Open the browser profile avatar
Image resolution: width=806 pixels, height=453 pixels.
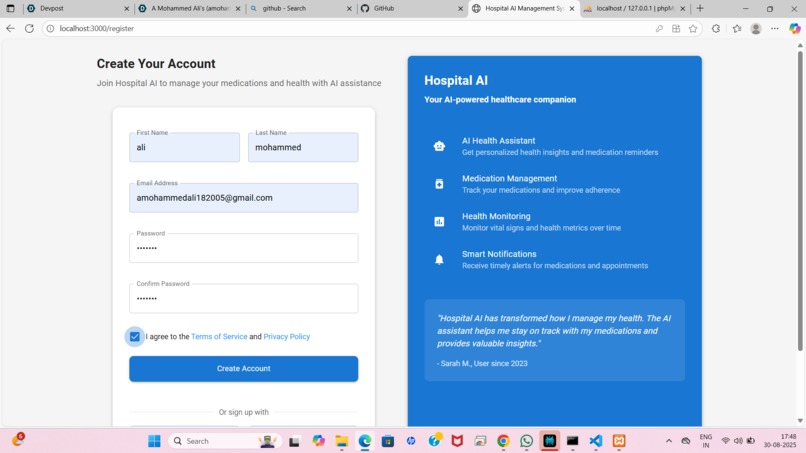[x=756, y=29]
